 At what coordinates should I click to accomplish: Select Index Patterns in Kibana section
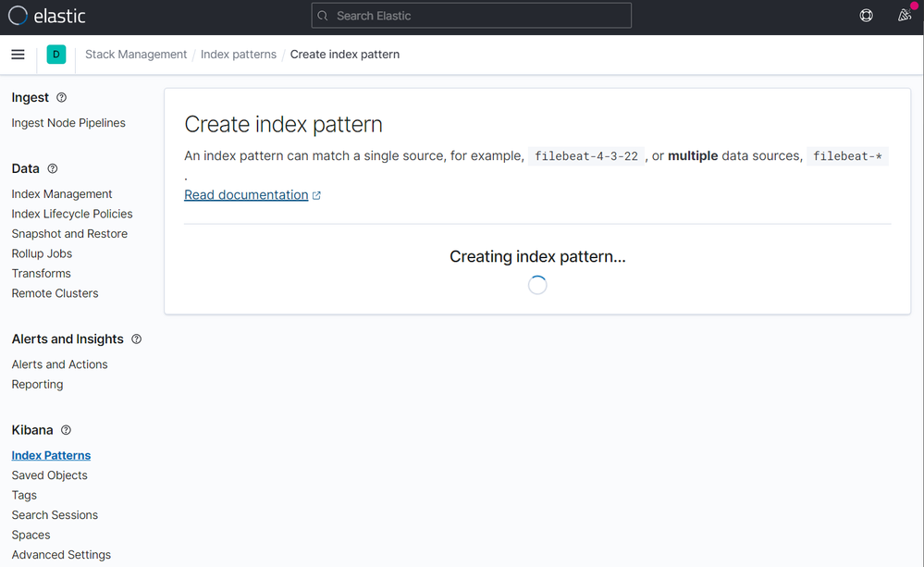pyautogui.click(x=51, y=455)
